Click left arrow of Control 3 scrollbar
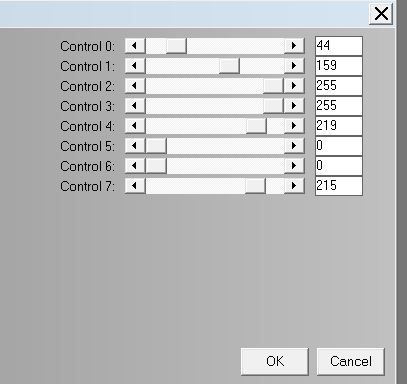Viewport: 407px width, 384px height. [x=135, y=106]
